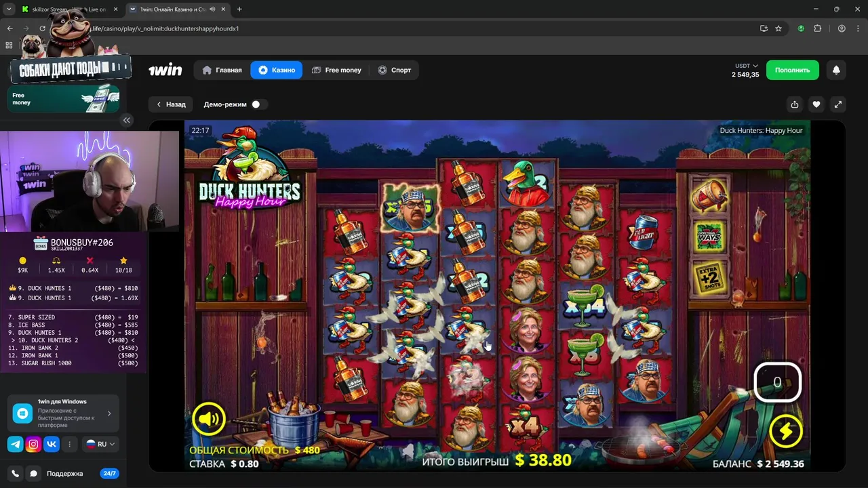Go to the Главная tab
Viewport: 868px width, 488px height.
pos(222,70)
